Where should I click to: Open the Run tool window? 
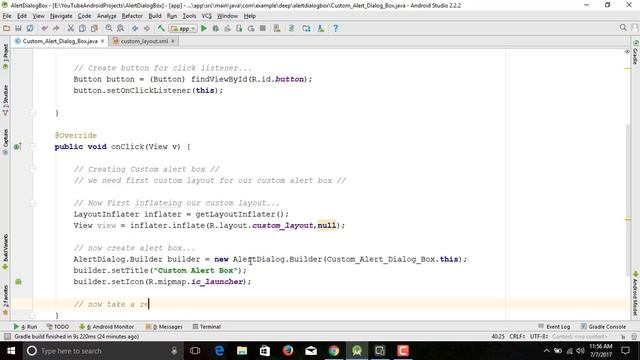click(25, 327)
